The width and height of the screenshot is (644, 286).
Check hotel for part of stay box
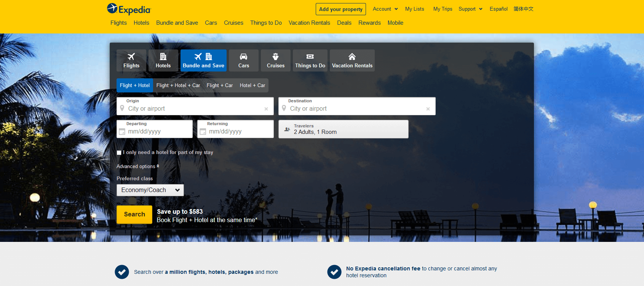(x=119, y=153)
